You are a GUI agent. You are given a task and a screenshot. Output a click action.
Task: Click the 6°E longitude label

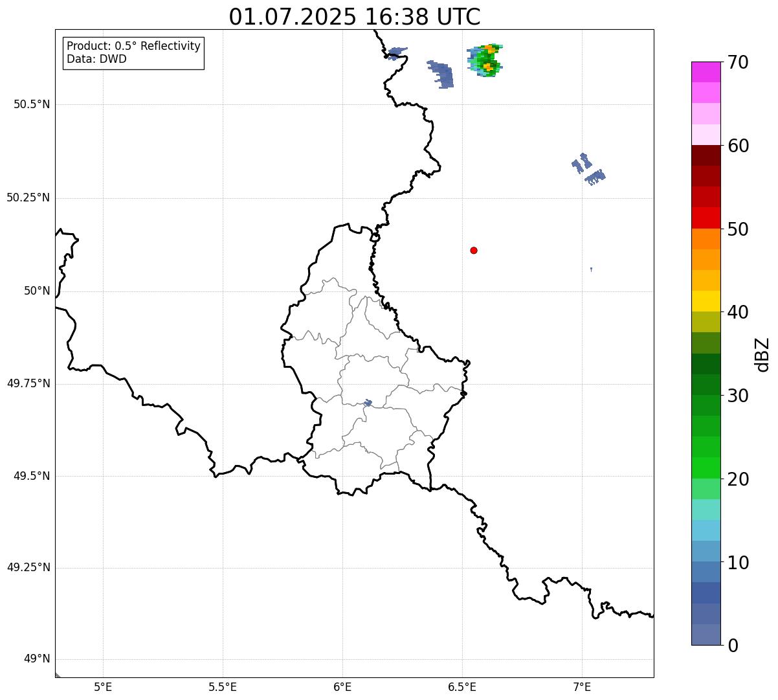[x=342, y=687]
